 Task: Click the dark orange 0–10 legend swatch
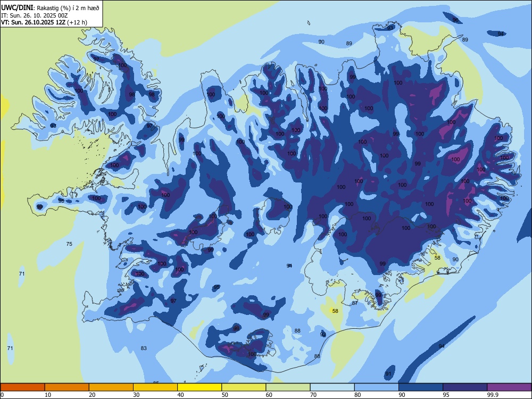(22, 387)
